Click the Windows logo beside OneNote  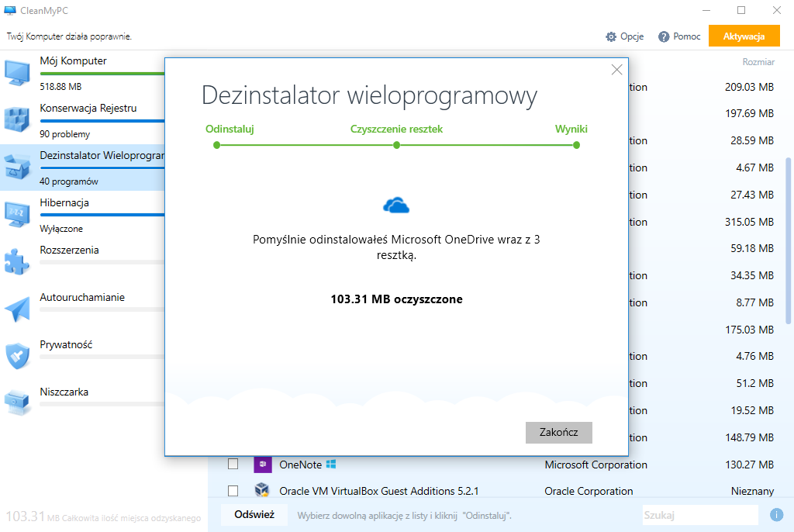[x=331, y=464]
